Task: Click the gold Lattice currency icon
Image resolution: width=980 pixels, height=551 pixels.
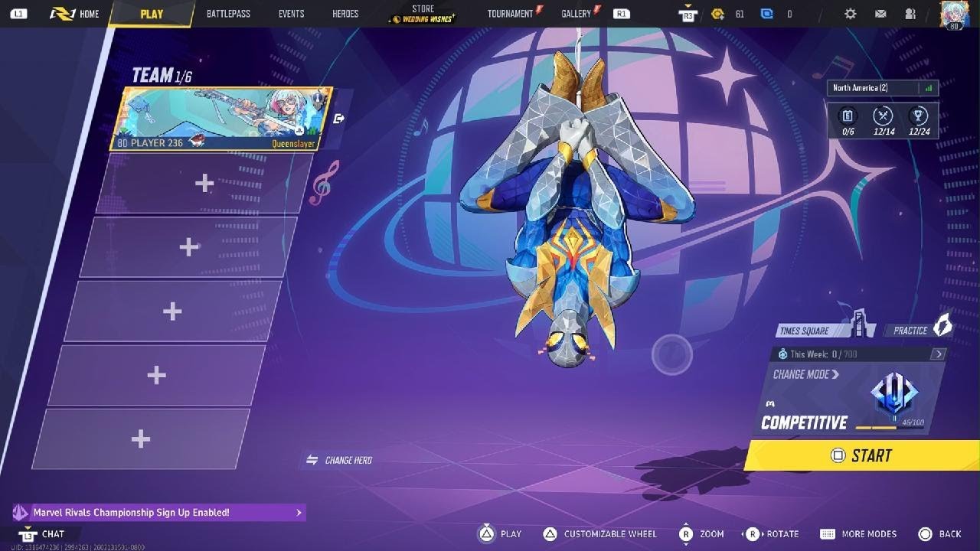Action: tap(717, 14)
